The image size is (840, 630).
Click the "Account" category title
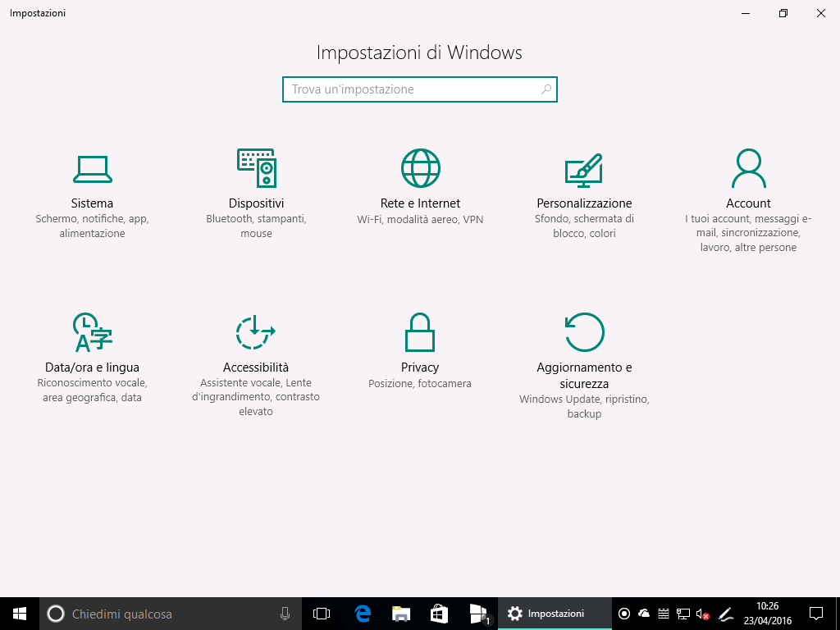(748, 203)
